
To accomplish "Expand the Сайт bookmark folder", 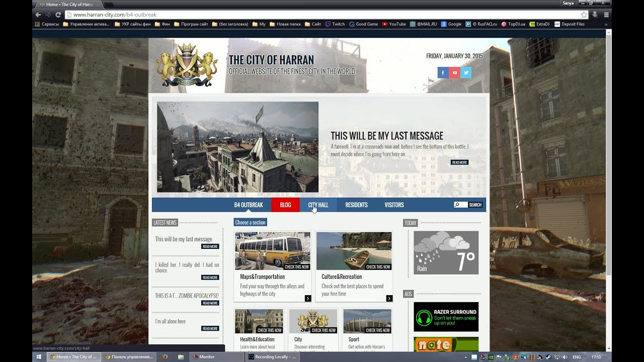I will point(313,24).
